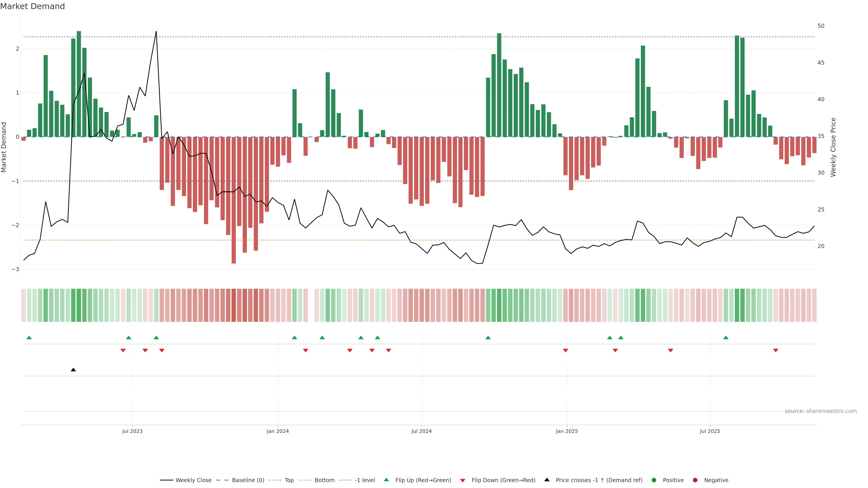Viewport: 868px width, 488px height.
Task: Click the black Price crosses -1 legend triangle
Action: [x=547, y=480]
